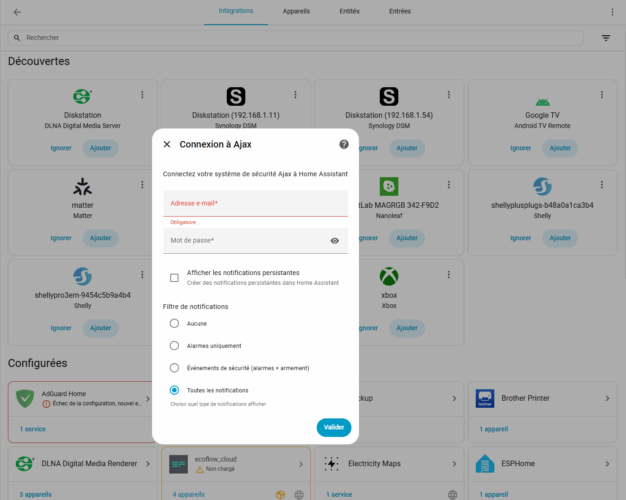
Task: Click the back arrow icon
Action: pos(17,12)
